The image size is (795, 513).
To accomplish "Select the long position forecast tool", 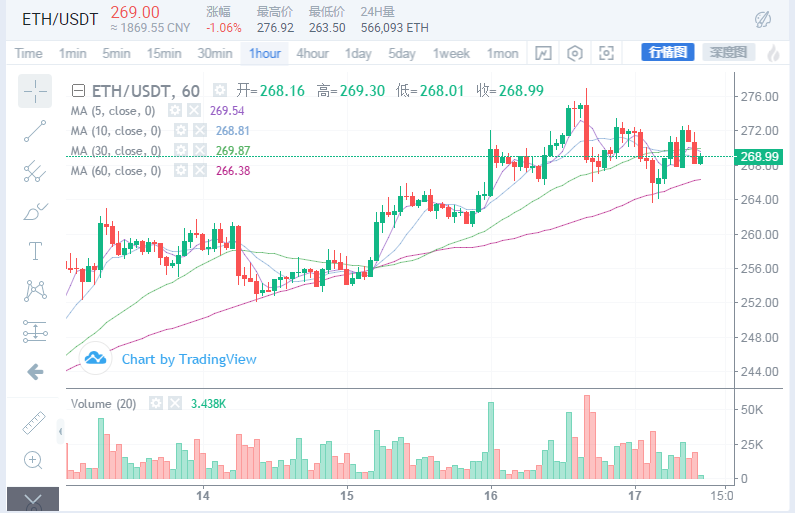I will tap(35, 332).
